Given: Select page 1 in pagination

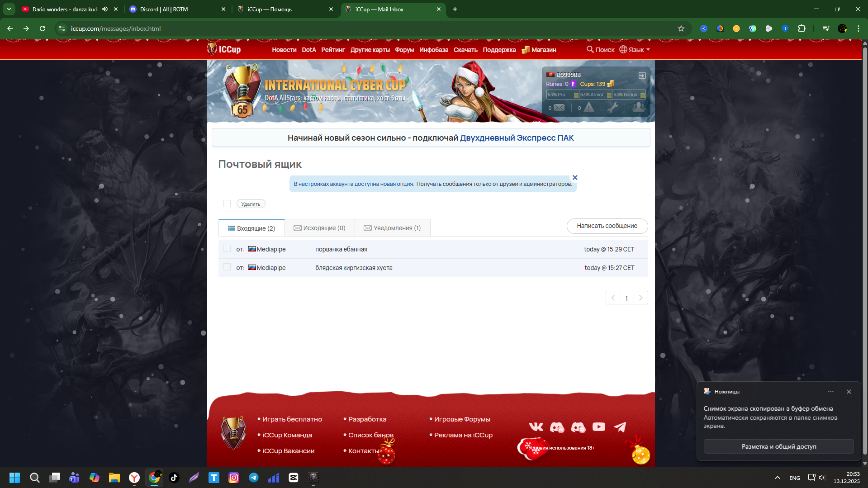Looking at the screenshot, I should point(626,298).
